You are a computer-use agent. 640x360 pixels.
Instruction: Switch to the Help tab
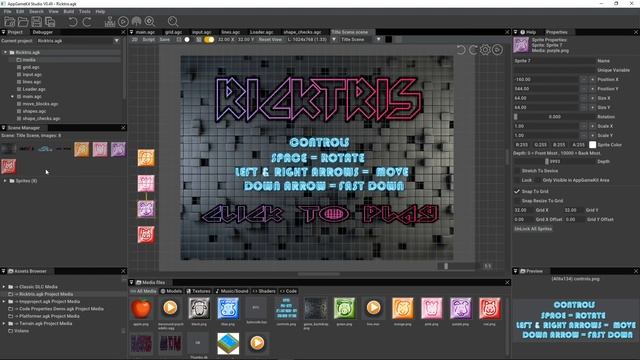(x=528, y=32)
